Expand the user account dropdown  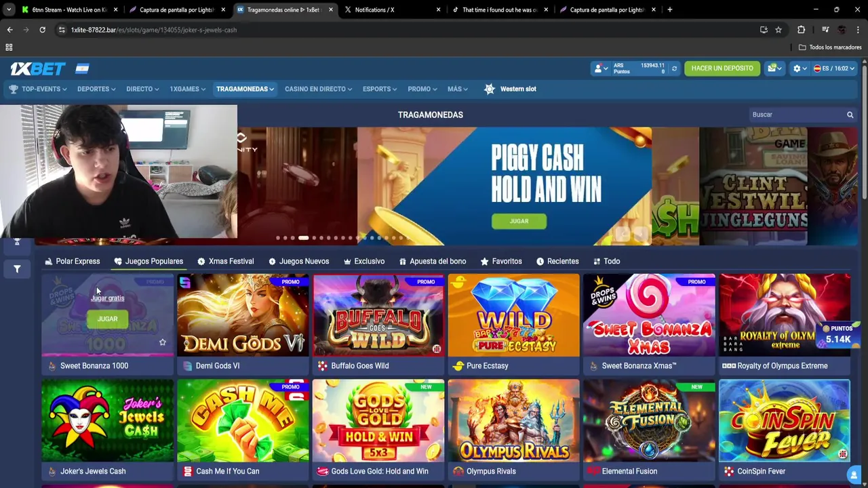[601, 68]
